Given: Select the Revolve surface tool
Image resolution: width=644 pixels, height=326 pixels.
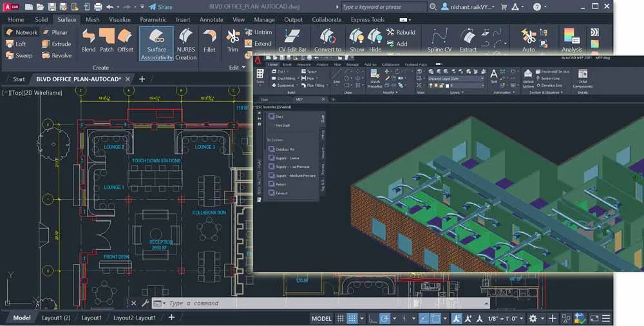Looking at the screenshot, I should [x=57, y=55].
